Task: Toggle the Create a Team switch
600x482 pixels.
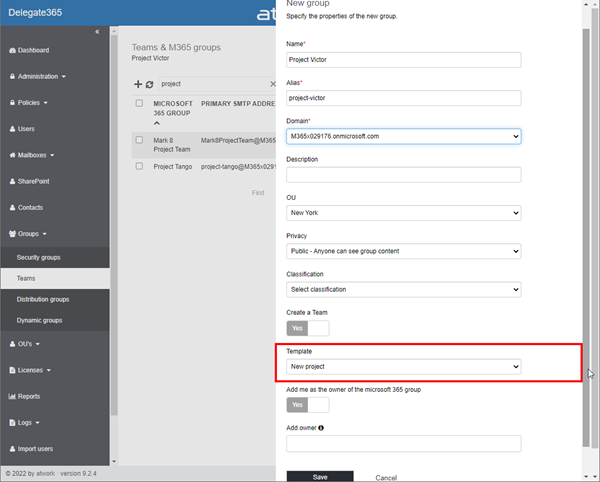Action: pyautogui.click(x=307, y=328)
